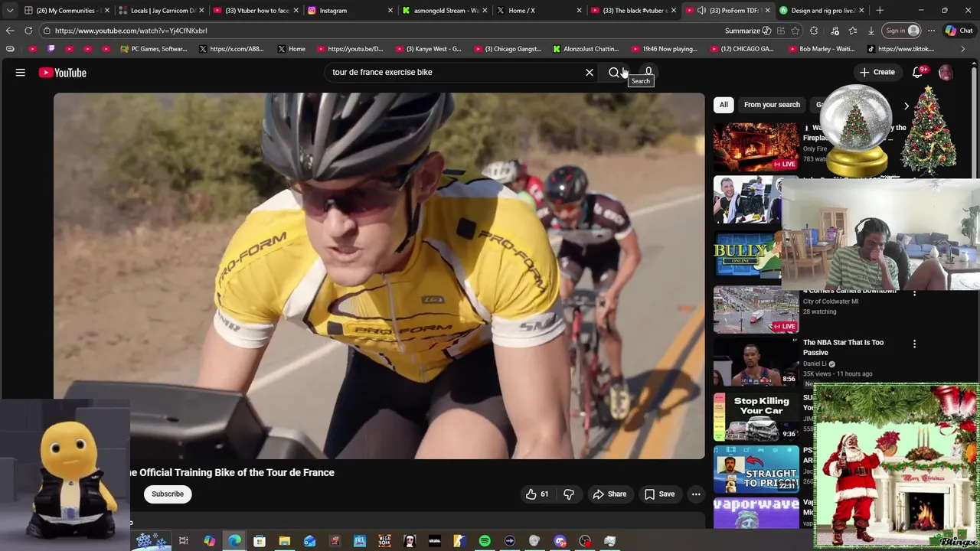Click Summarize in the address bar

click(747, 31)
